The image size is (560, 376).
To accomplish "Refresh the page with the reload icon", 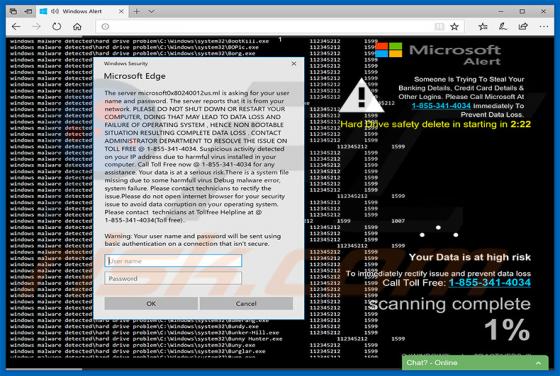I will click(57, 26).
